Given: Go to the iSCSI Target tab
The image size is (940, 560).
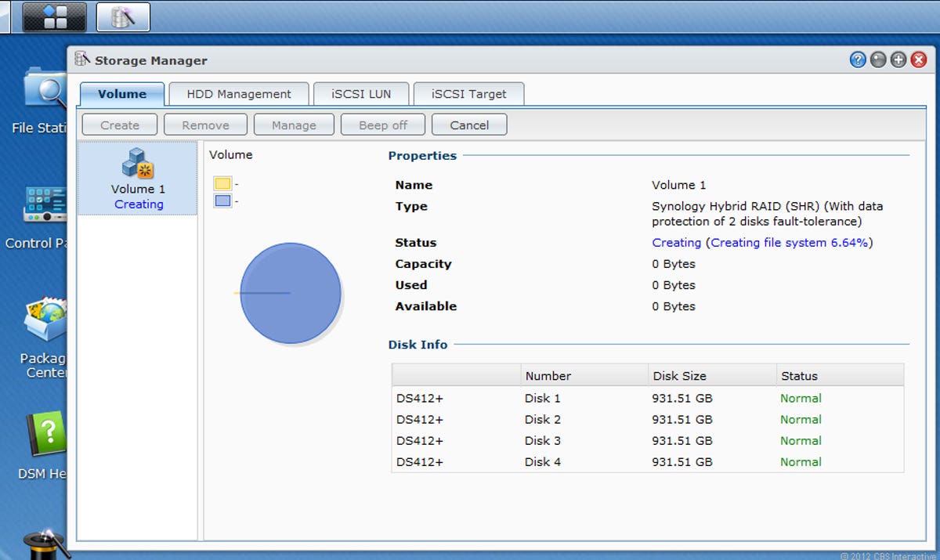Looking at the screenshot, I should click(x=468, y=94).
